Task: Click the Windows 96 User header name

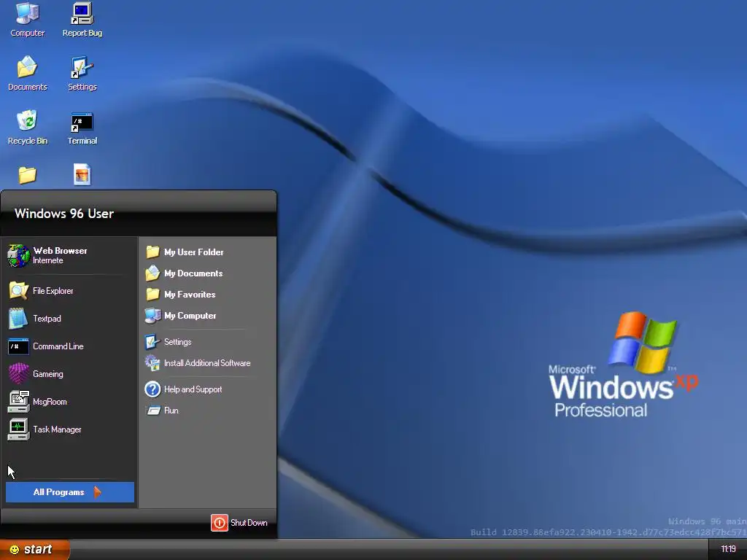Action: click(64, 214)
